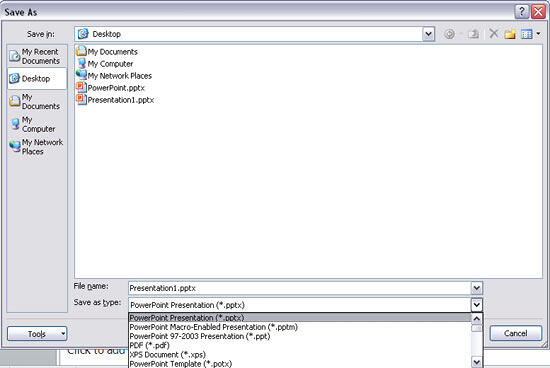Open the Views dropdown arrow
Viewport: 550px width, 368px height.
(538, 34)
